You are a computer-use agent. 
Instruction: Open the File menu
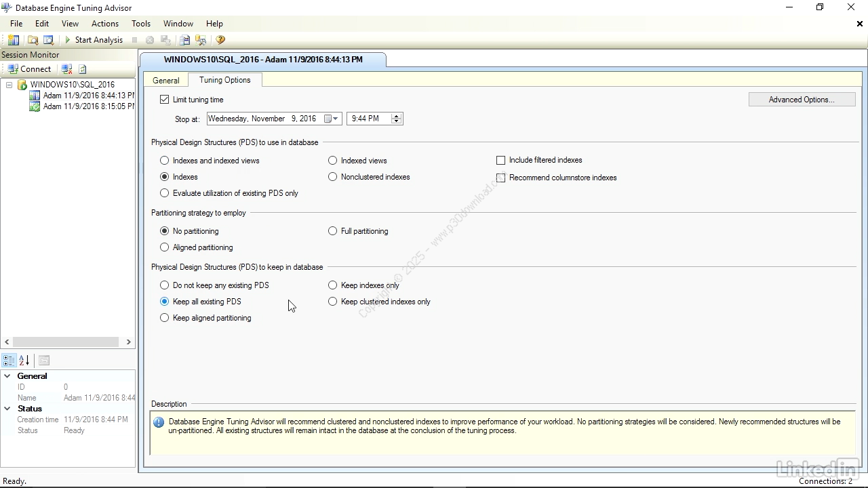click(16, 24)
